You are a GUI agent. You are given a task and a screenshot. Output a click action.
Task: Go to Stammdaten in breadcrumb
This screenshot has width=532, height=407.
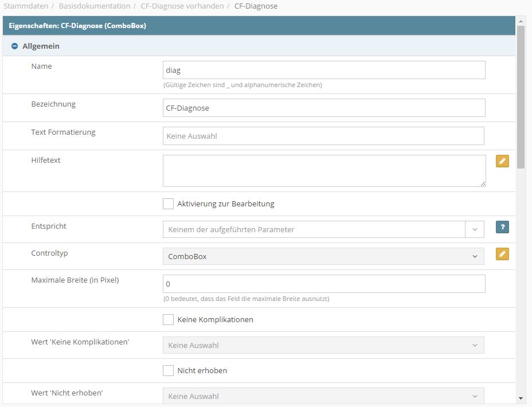pyautogui.click(x=26, y=6)
